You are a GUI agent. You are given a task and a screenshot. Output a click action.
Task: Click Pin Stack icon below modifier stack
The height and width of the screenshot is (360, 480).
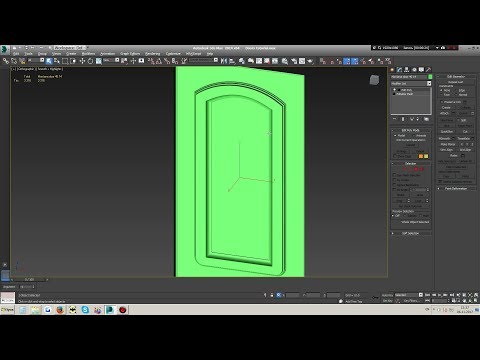[x=394, y=119]
